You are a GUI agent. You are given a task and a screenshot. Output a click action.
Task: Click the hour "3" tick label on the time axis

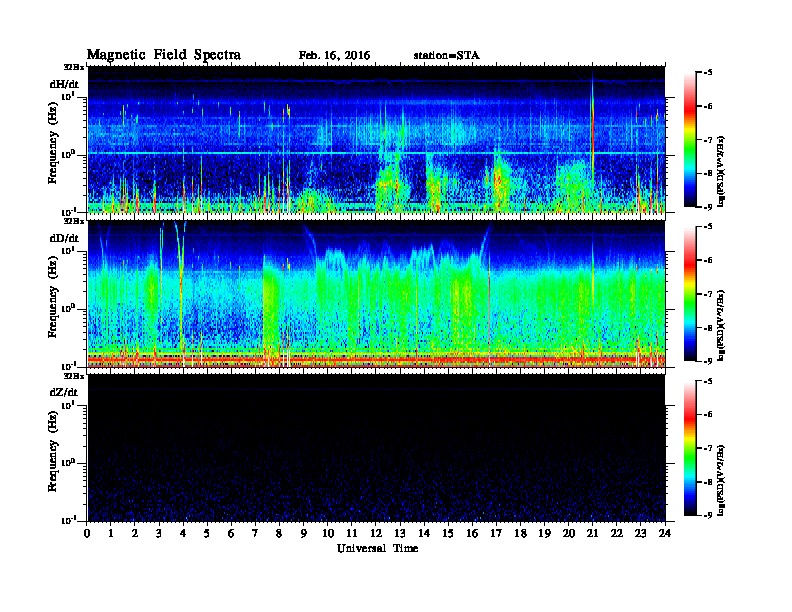click(159, 533)
